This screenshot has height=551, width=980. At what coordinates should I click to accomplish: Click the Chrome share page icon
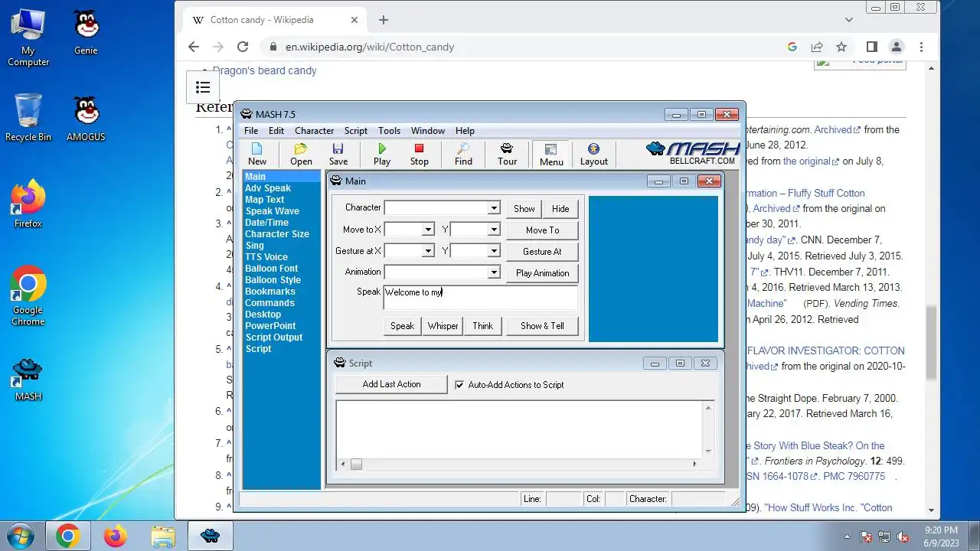(x=817, y=47)
